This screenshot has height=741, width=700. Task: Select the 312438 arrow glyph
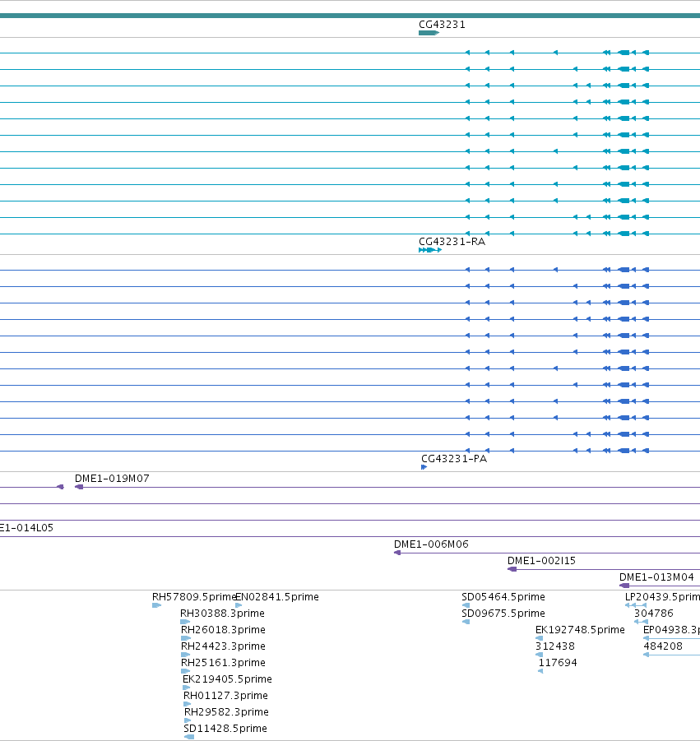(x=539, y=655)
